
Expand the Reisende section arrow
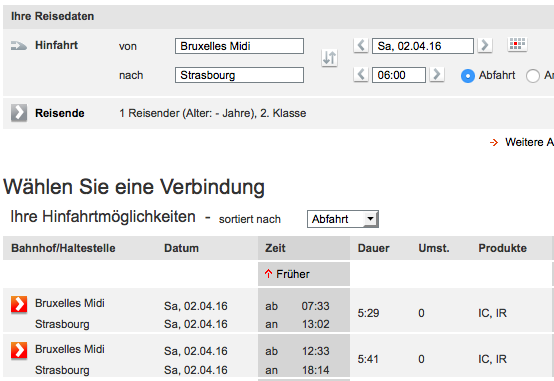[x=19, y=113]
